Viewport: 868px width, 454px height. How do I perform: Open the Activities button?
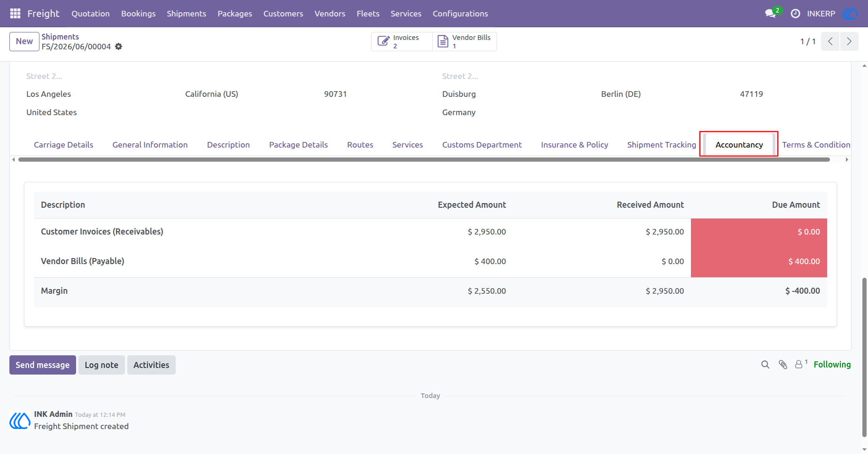(151, 365)
